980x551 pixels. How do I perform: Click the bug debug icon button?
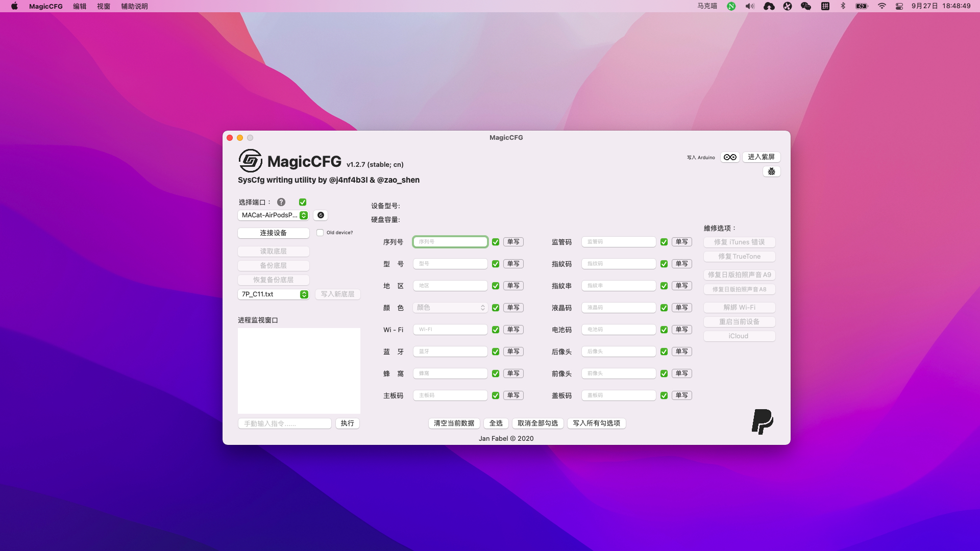click(771, 171)
